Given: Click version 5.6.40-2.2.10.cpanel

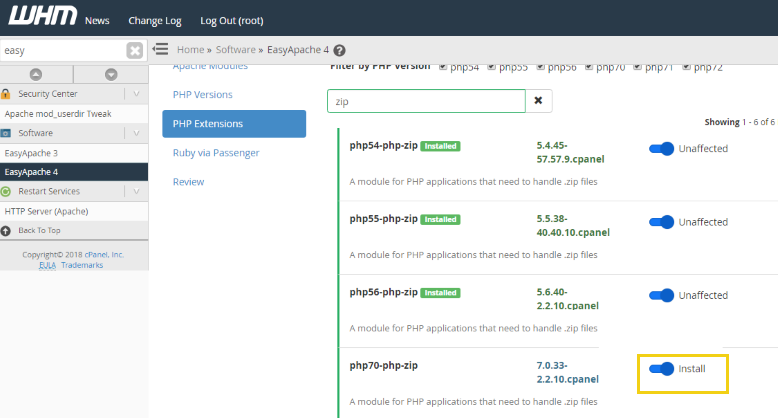Looking at the screenshot, I should (x=568, y=299).
